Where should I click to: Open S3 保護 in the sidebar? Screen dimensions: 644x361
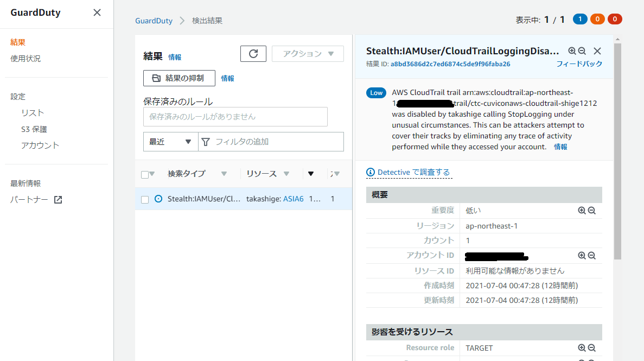[x=34, y=130]
